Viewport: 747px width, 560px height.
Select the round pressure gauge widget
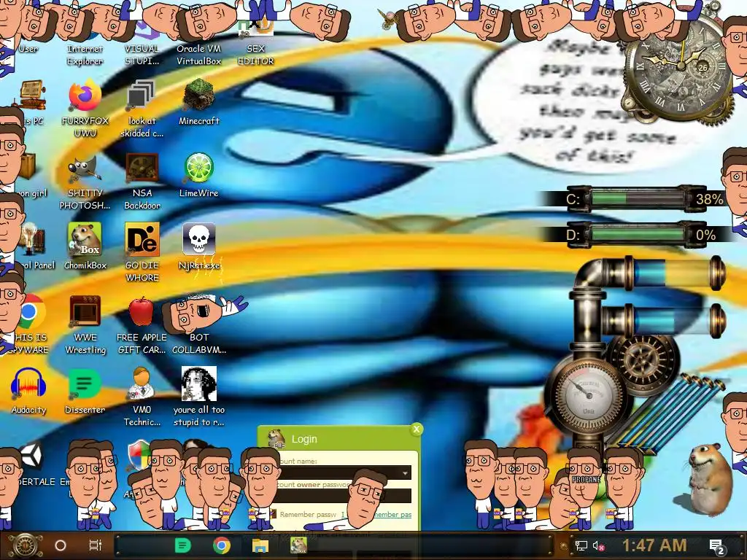coord(589,395)
